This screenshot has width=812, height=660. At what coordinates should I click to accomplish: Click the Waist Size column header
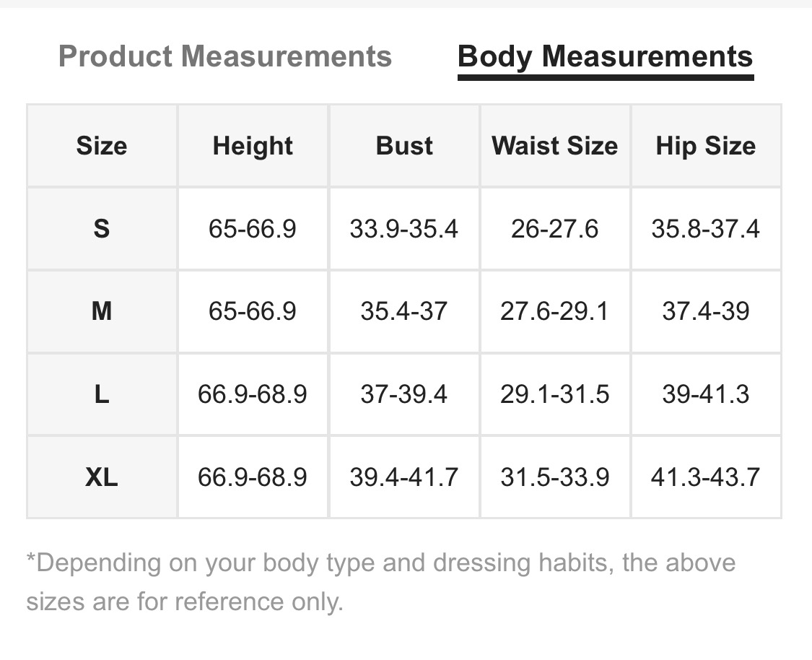click(554, 146)
